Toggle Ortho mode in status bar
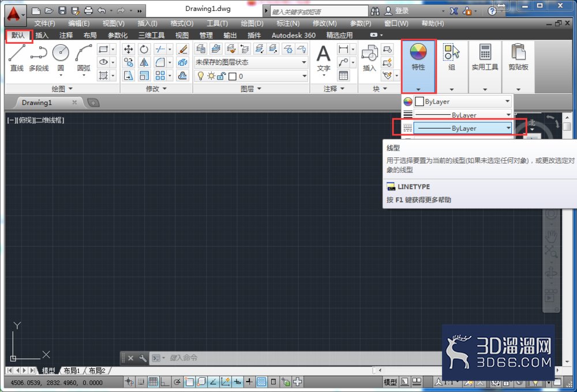 (x=165, y=382)
